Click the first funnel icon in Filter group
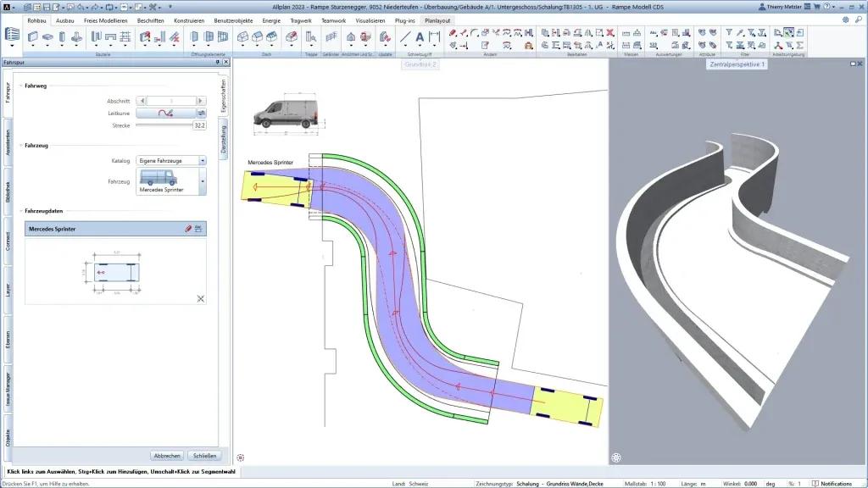 (728, 32)
